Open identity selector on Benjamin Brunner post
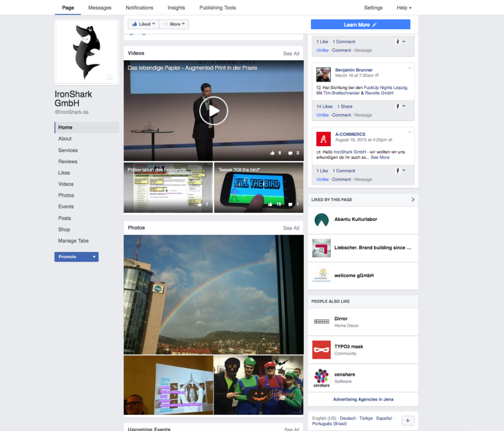The width and height of the screenshot is (504, 431). click(x=400, y=106)
